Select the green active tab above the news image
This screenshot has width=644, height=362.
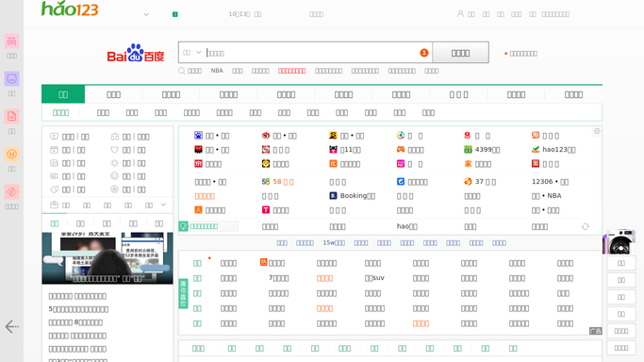click(54, 223)
